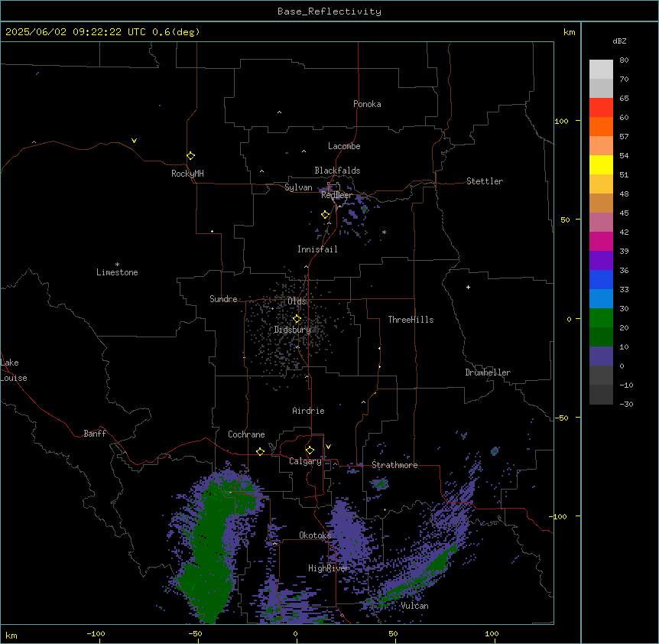Click the Vulcan label
Viewport: 659px width, 644px height.
[414, 606]
